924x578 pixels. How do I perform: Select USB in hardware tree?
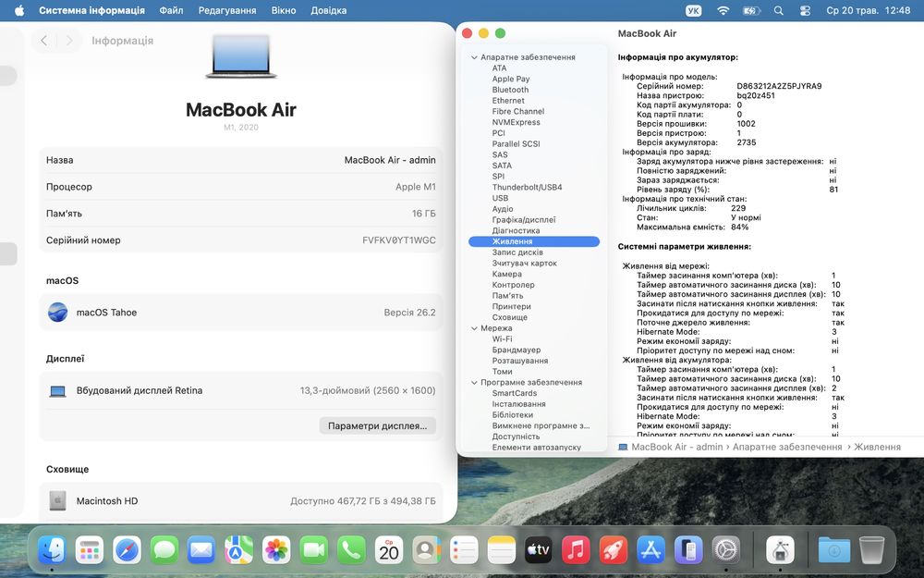[500, 198]
